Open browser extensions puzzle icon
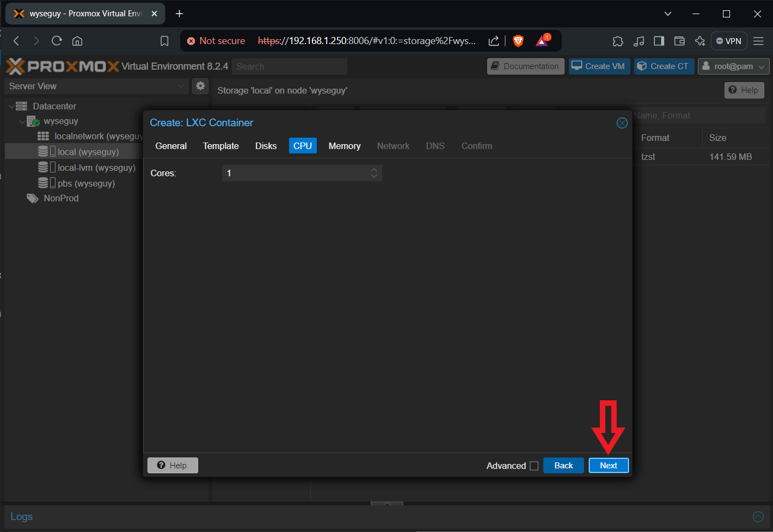The height and width of the screenshot is (532, 773). (618, 41)
